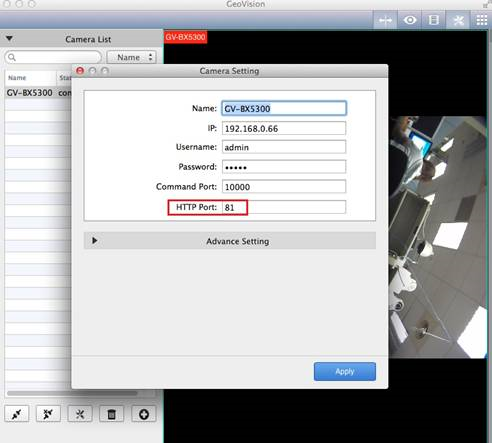Click the Password field
Viewport: 492px width, 443px height.
[x=284, y=167]
